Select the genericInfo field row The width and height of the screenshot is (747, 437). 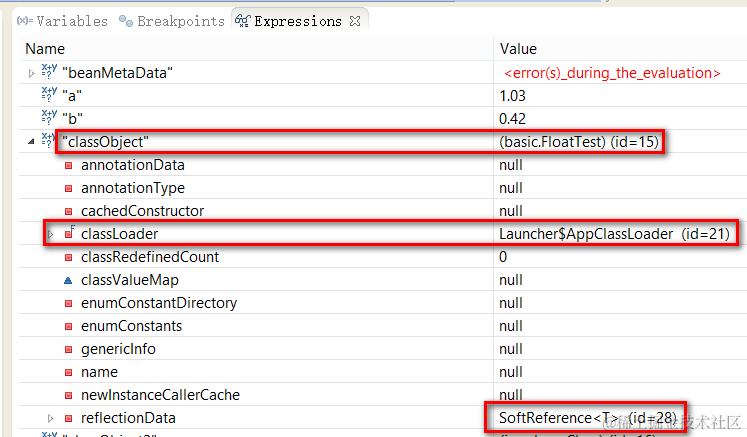point(383,349)
